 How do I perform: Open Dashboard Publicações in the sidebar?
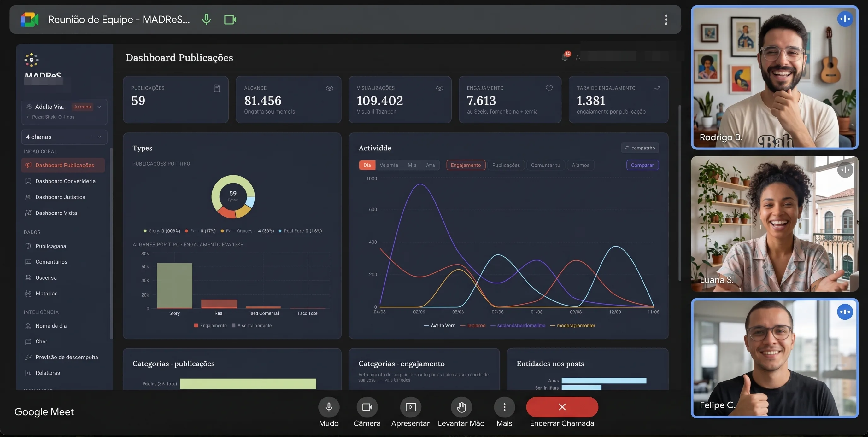tap(63, 165)
